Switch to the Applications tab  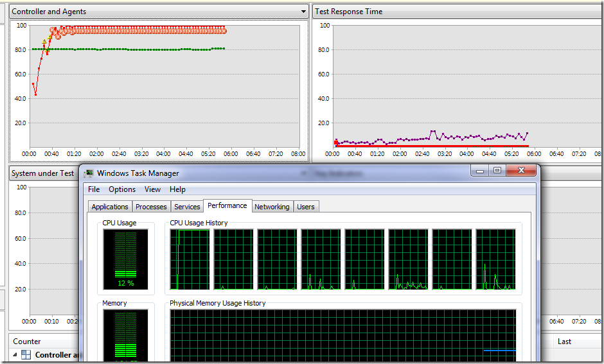tap(110, 207)
